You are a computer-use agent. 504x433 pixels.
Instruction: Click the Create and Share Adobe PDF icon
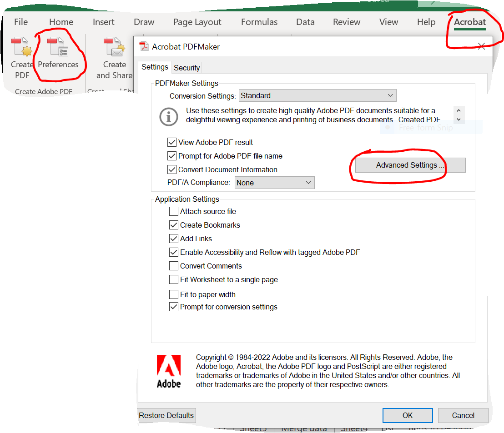click(114, 47)
